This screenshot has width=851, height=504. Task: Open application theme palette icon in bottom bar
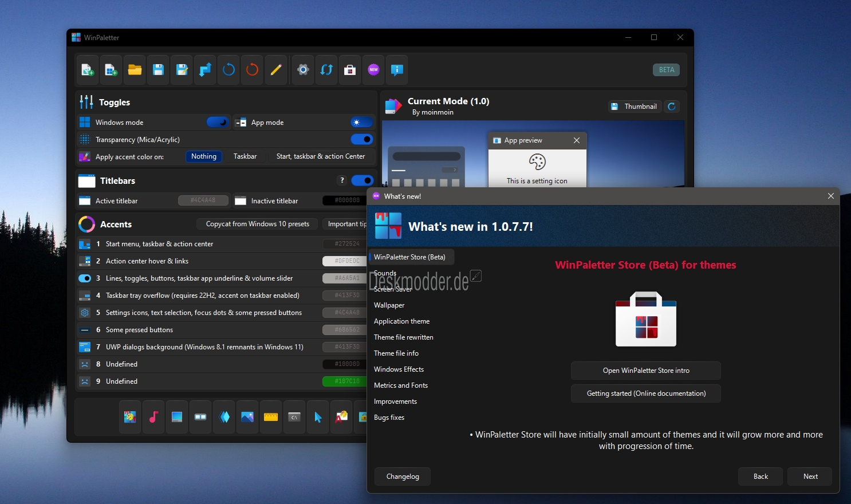tap(130, 417)
